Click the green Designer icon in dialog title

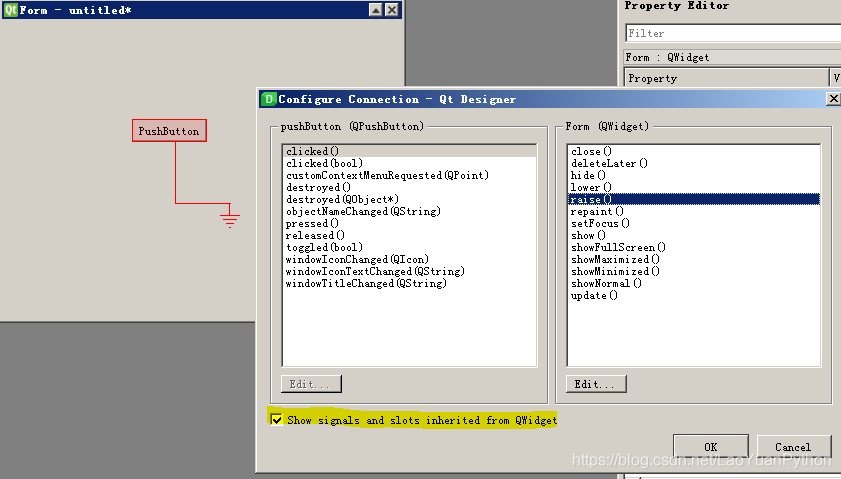(x=268, y=99)
